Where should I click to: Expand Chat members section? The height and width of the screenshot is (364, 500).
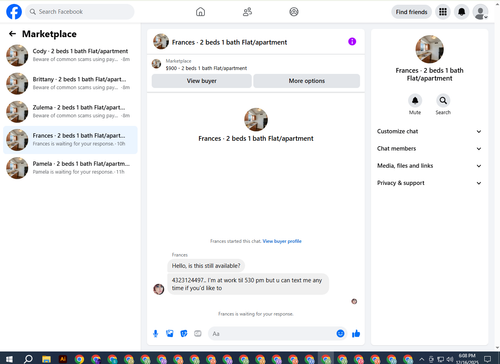click(429, 149)
